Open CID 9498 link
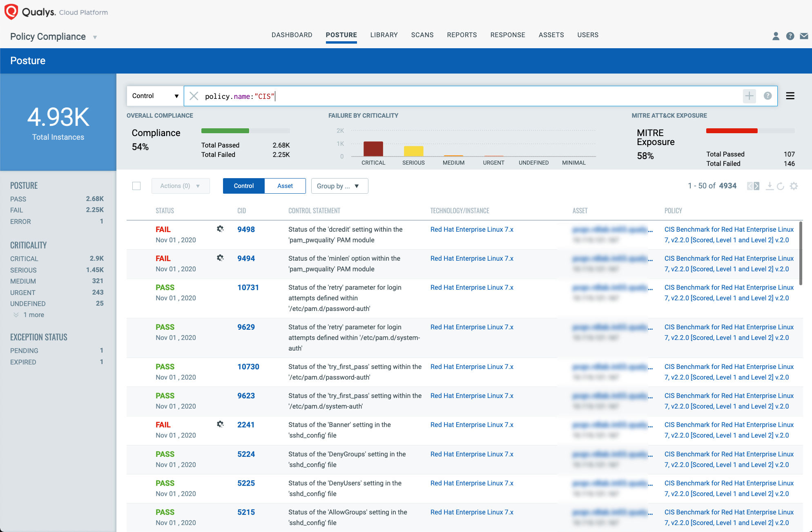 (246, 229)
